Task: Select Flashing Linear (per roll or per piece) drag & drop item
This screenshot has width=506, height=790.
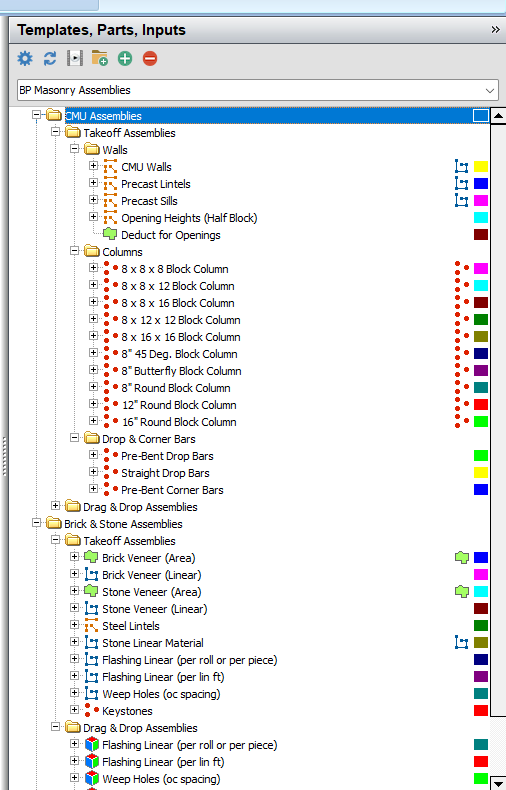Action: click(x=189, y=745)
